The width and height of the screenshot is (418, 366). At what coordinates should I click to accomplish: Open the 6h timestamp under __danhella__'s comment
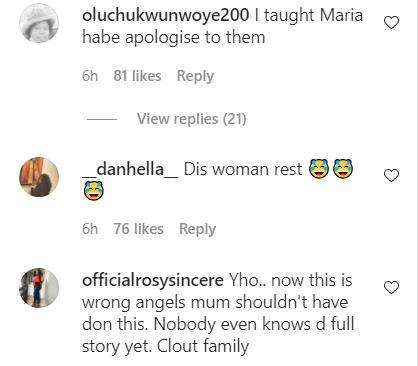point(90,229)
